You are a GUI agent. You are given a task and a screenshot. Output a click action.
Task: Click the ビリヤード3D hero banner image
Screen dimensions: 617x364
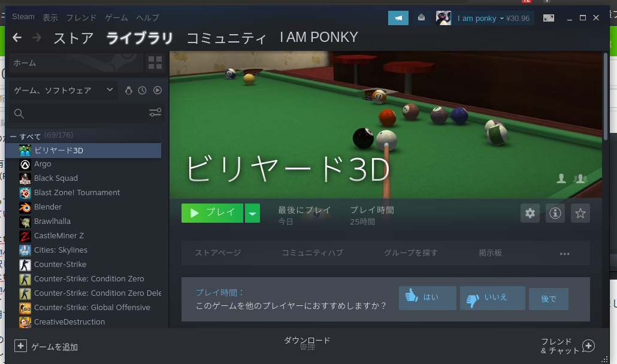(x=386, y=124)
